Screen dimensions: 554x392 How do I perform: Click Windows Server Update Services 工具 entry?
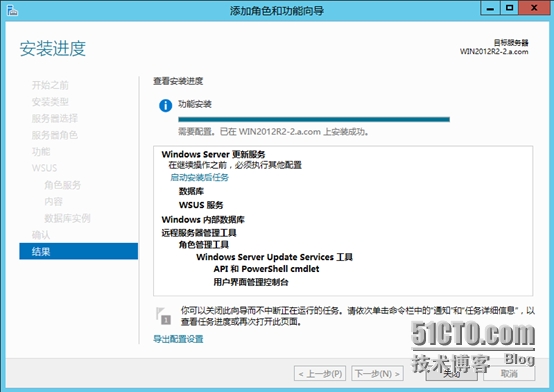point(275,257)
